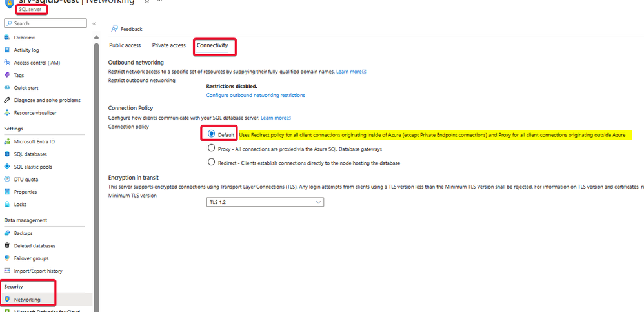Open Quick start icon

(6, 88)
